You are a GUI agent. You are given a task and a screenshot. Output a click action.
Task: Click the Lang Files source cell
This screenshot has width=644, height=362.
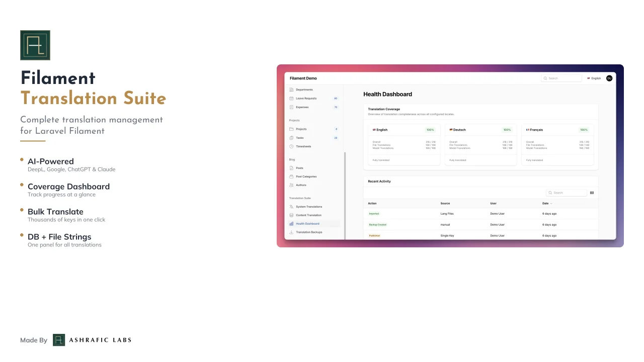447,214
